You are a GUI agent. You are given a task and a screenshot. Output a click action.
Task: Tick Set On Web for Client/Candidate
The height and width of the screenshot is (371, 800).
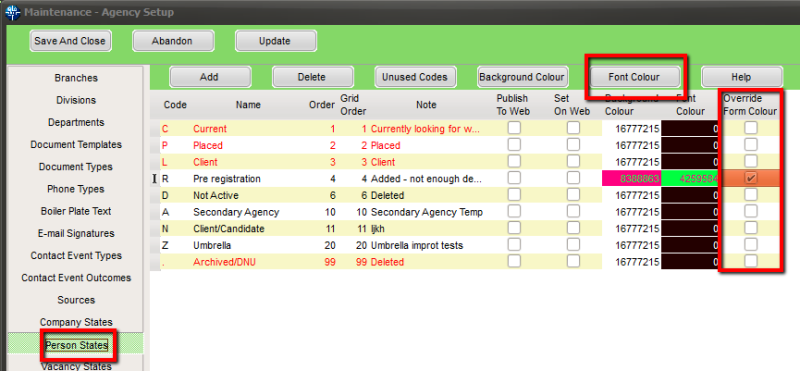click(573, 228)
